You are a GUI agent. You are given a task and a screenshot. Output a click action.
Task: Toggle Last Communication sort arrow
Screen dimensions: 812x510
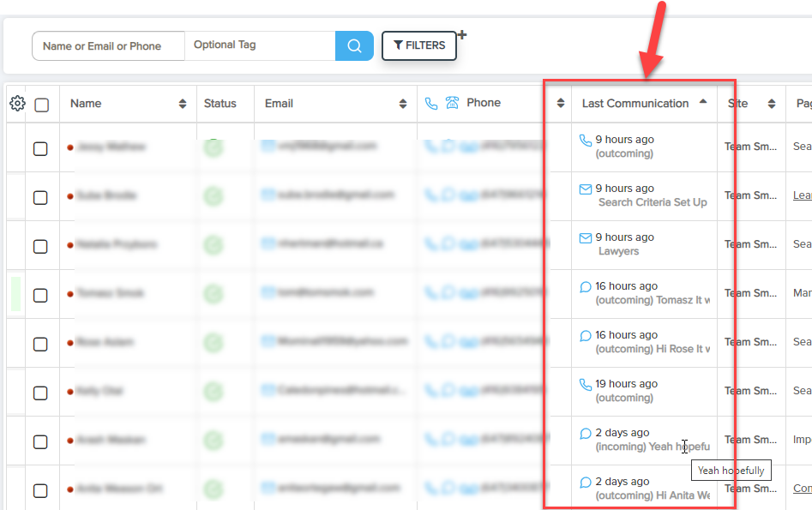703,101
